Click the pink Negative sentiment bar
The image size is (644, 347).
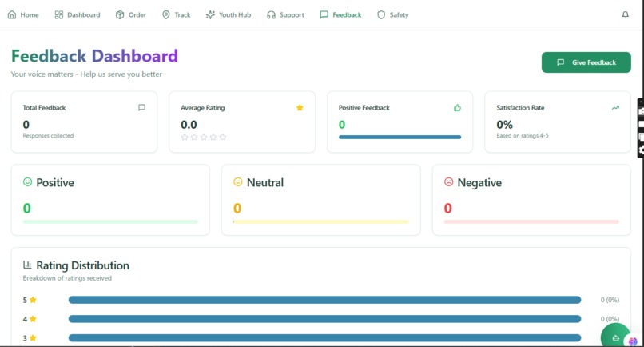[531, 221]
